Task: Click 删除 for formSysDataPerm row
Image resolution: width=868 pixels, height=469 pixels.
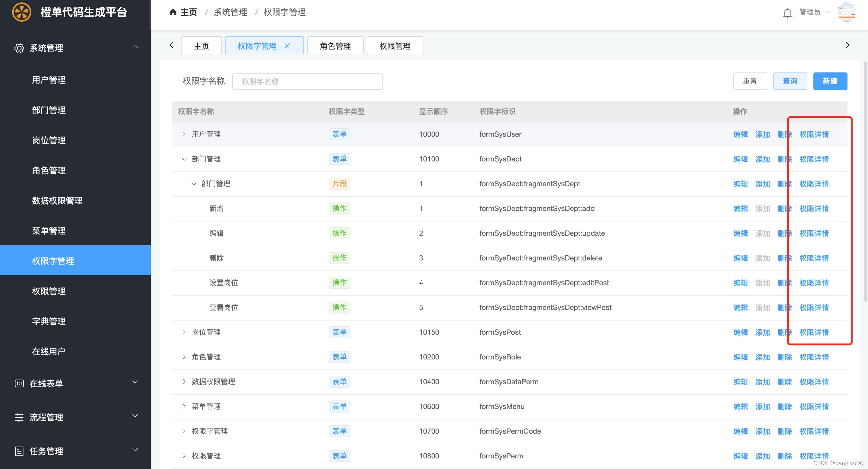Action: point(784,382)
